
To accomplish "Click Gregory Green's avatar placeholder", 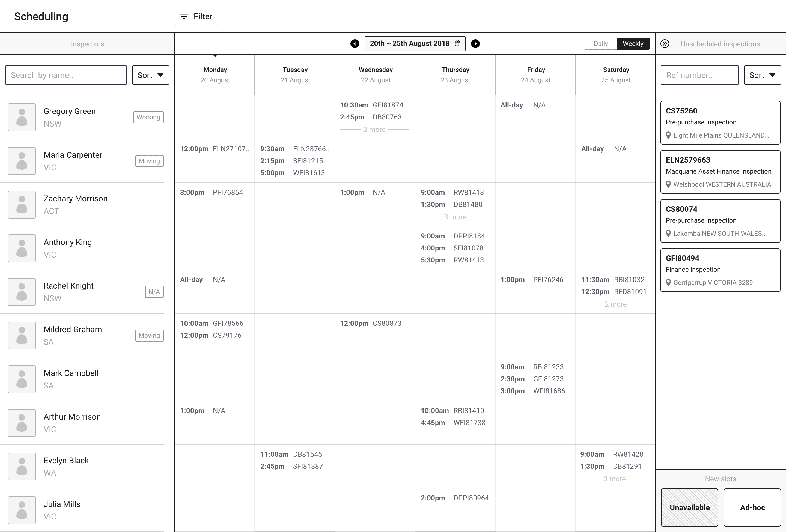I will 22,117.
